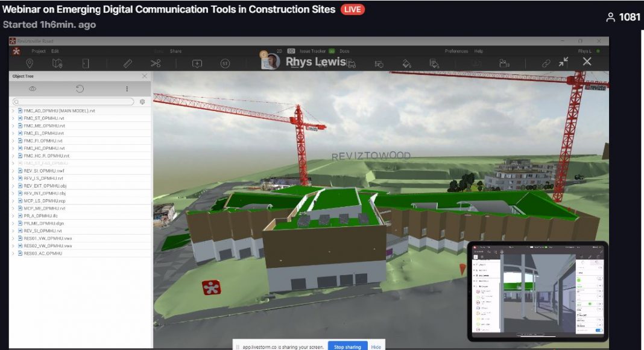Open the Object Tree three-dot menu

pos(127,89)
